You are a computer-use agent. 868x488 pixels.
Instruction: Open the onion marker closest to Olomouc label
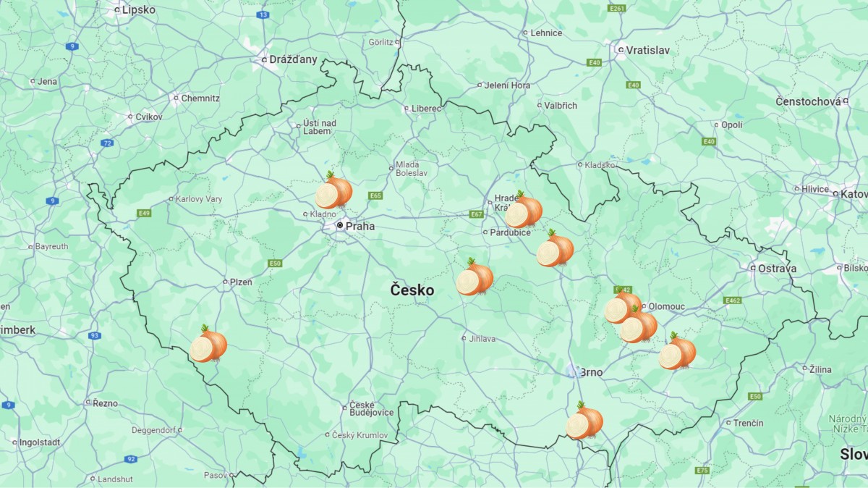623,305
